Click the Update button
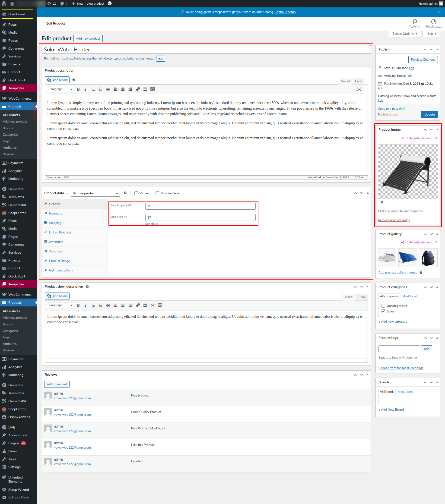445x504 pixels. 429,114
